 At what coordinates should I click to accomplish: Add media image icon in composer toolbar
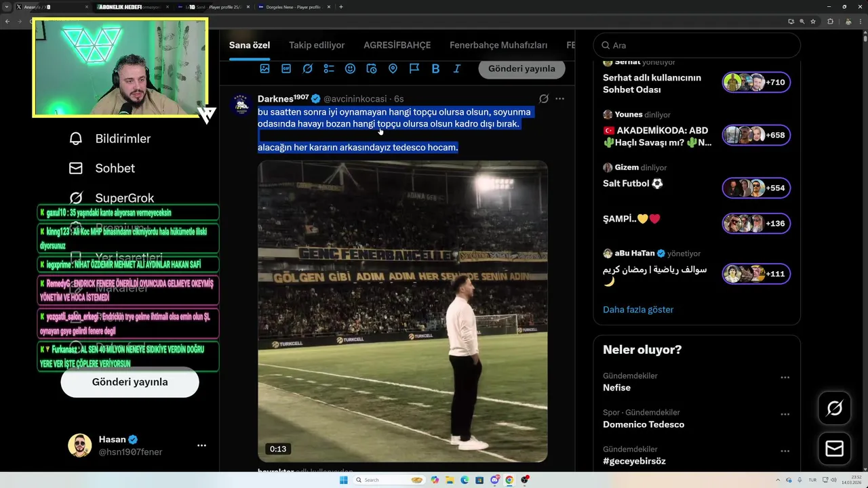tap(264, 68)
